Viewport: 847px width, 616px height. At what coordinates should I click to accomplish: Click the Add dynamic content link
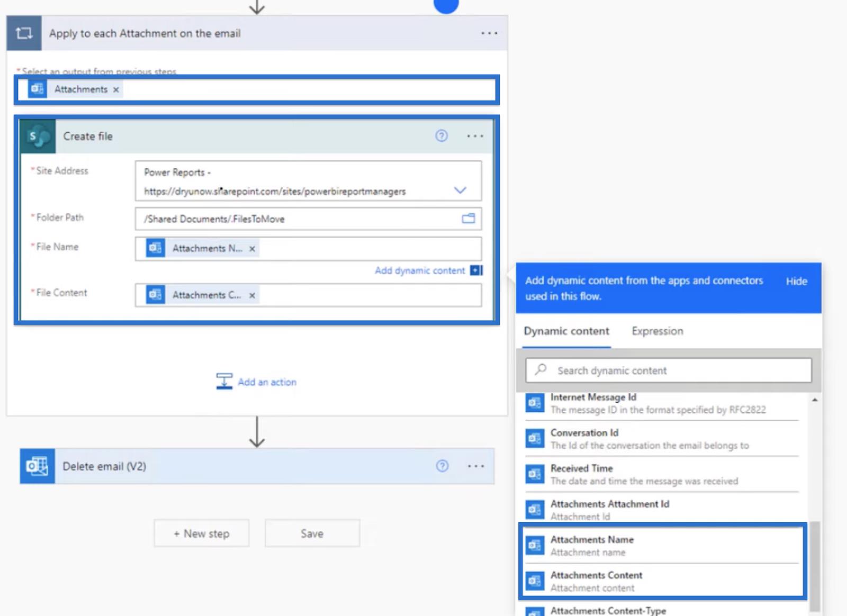pos(420,270)
